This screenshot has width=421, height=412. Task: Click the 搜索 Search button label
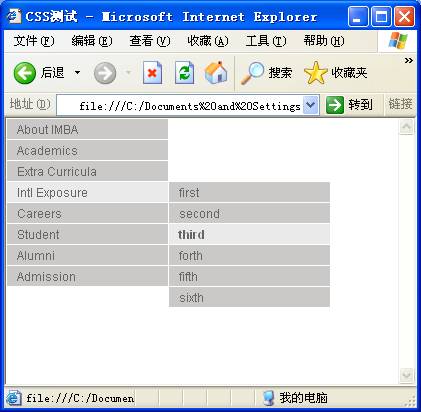click(x=280, y=72)
